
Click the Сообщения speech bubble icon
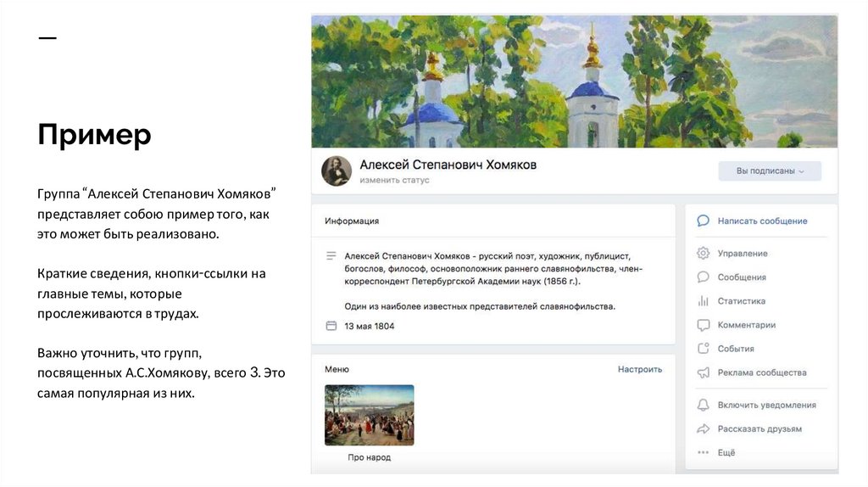(x=703, y=277)
